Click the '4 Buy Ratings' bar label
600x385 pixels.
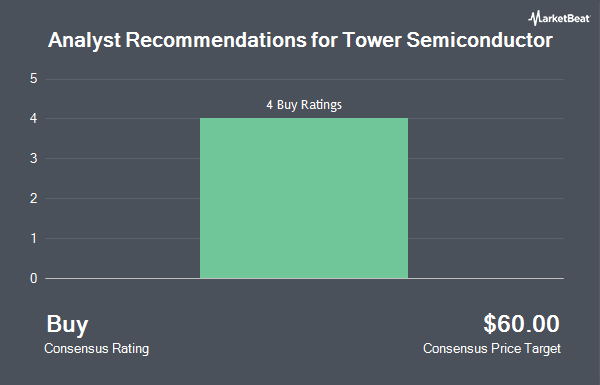point(304,105)
